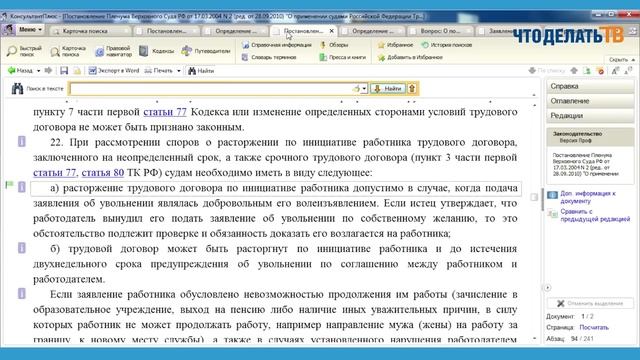This screenshot has width=640, height=360.
Task: Open Быстрый поиск quick search
Action: click(24, 51)
